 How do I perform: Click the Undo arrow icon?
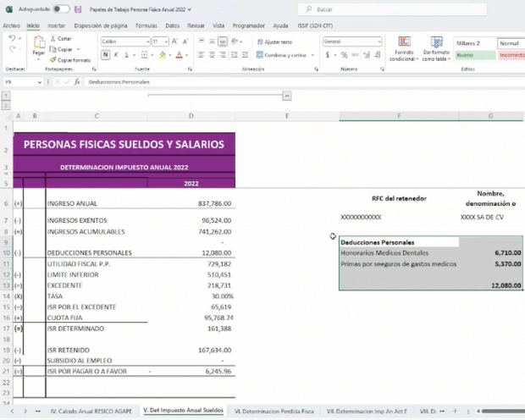[x=12, y=38]
